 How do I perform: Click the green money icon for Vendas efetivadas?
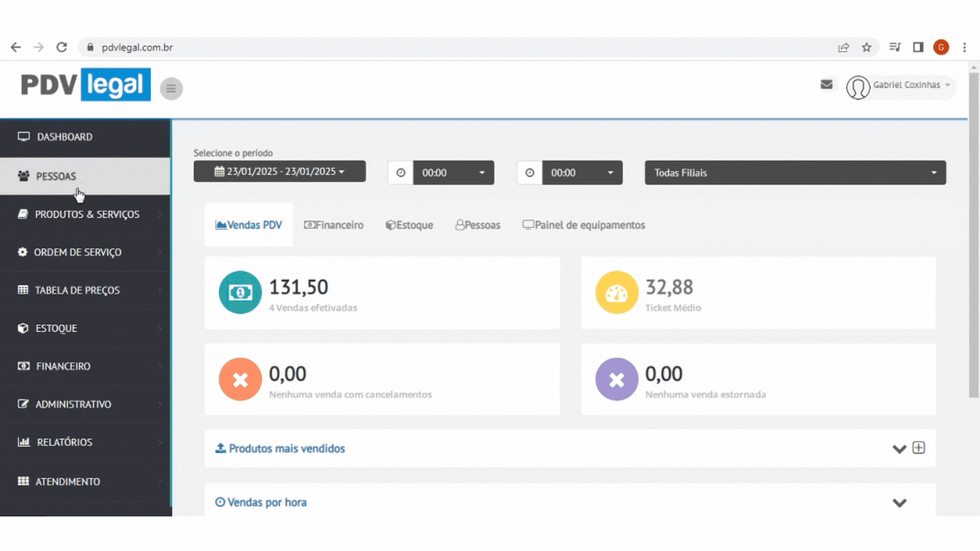tap(240, 292)
